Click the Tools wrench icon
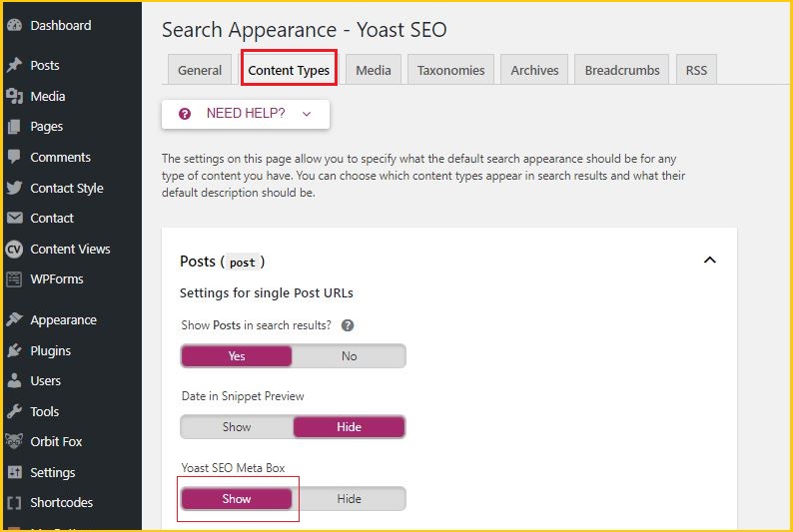The height and width of the screenshot is (532, 793). click(15, 411)
